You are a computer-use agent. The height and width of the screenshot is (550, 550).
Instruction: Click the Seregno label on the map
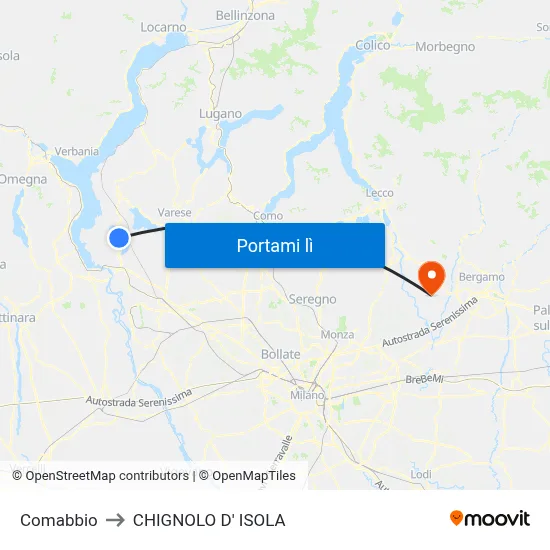(x=313, y=299)
